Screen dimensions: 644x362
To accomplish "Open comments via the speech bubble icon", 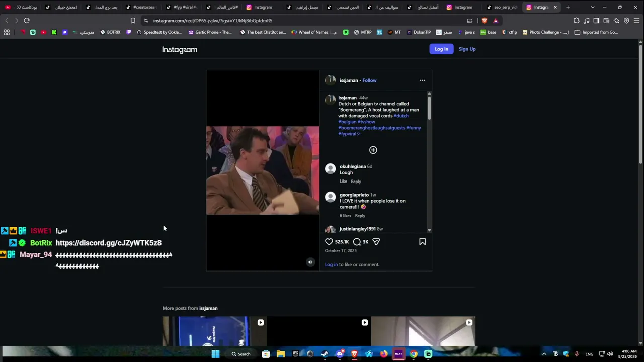I will (x=357, y=242).
